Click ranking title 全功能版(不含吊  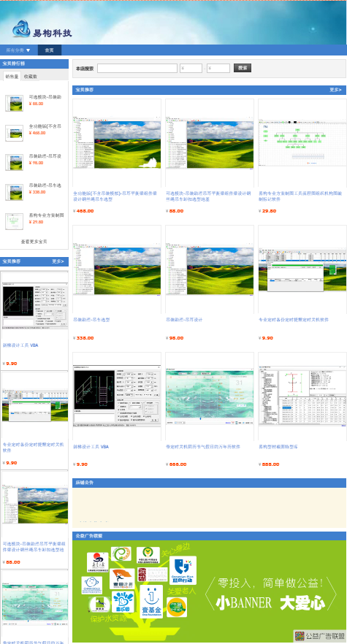(x=45, y=126)
